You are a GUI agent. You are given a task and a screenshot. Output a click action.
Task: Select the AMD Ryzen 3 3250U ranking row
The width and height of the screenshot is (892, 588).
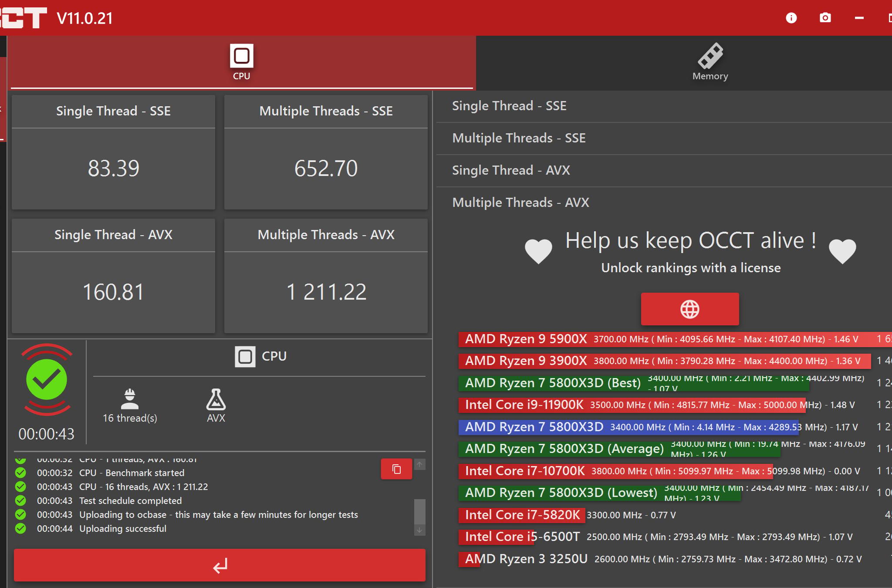pos(675,559)
